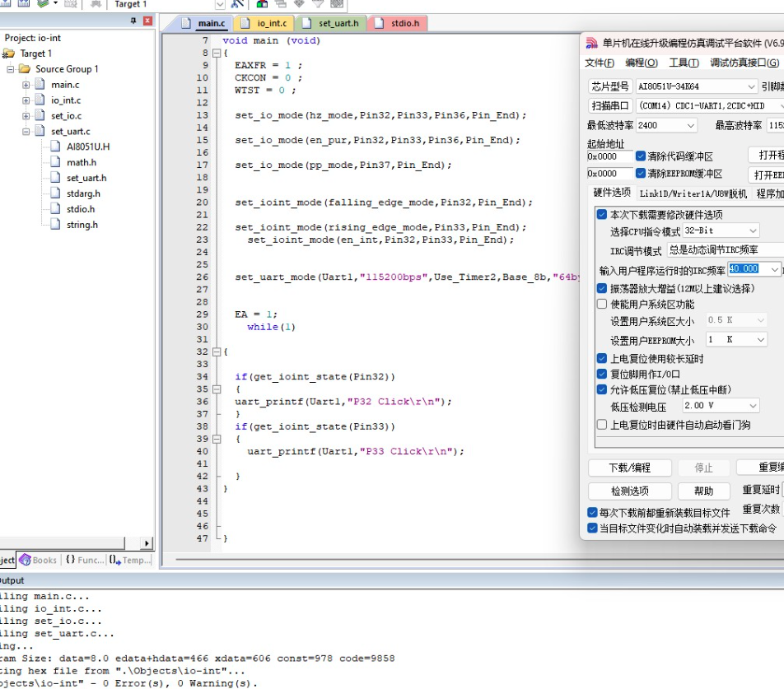Open the Templates icon tab
This screenshot has height=689, width=784.
[x=129, y=560]
